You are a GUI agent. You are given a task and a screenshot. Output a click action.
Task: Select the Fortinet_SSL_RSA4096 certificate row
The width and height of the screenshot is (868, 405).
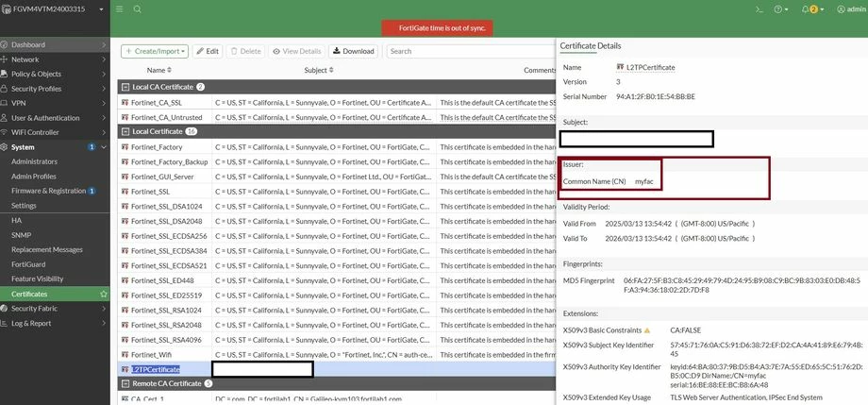coord(337,340)
